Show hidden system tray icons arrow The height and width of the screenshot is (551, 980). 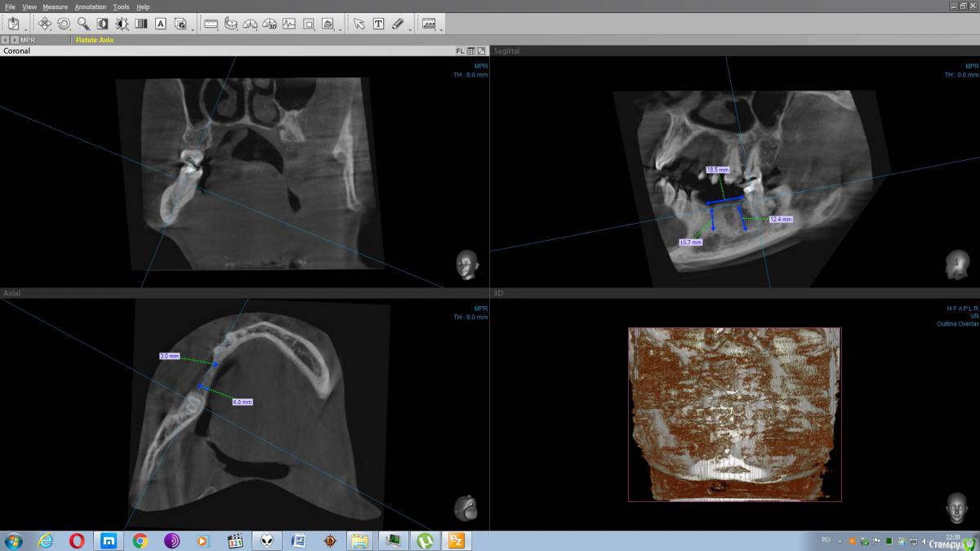coord(842,540)
